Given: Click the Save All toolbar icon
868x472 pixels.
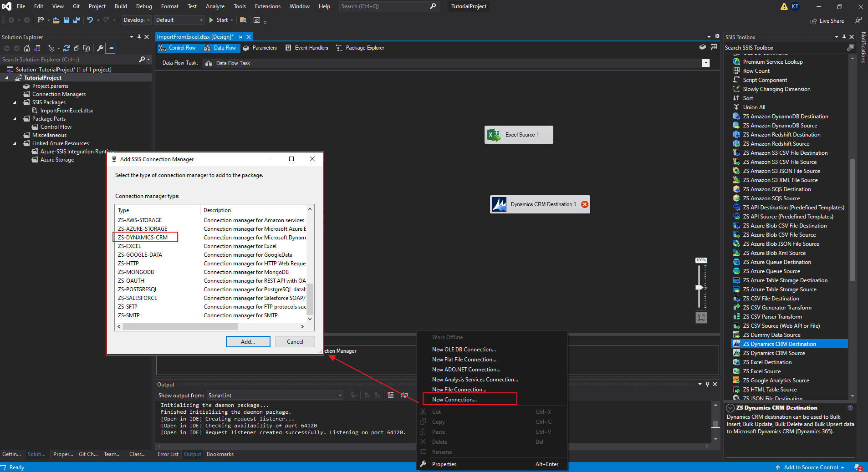Looking at the screenshot, I should click(77, 20).
